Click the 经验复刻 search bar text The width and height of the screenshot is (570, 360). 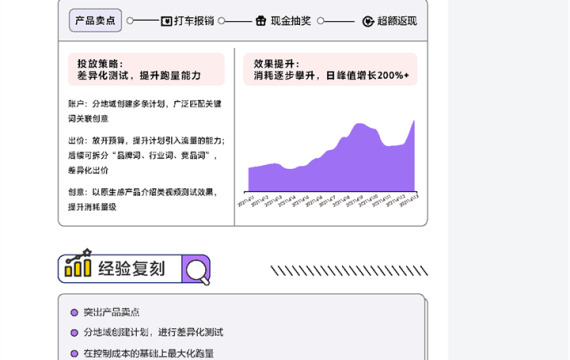[x=132, y=269]
